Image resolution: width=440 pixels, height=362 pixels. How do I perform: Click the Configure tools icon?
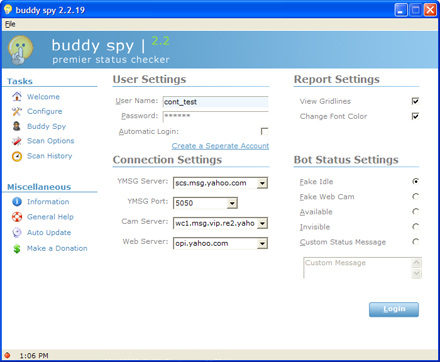[17, 111]
